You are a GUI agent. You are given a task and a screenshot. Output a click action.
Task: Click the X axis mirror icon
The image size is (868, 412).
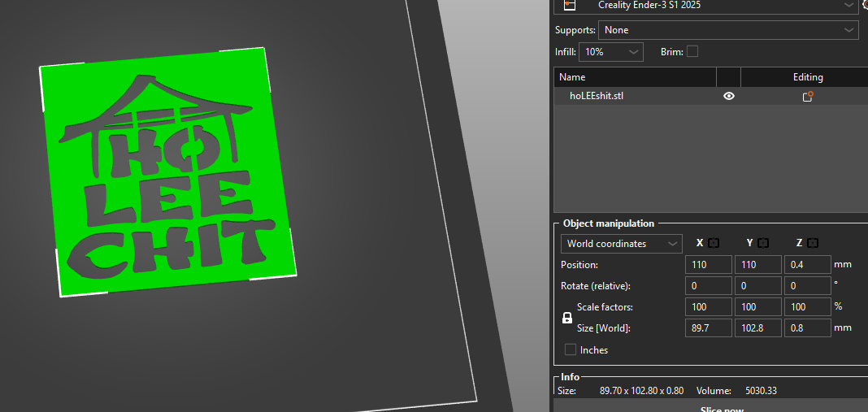(714, 243)
